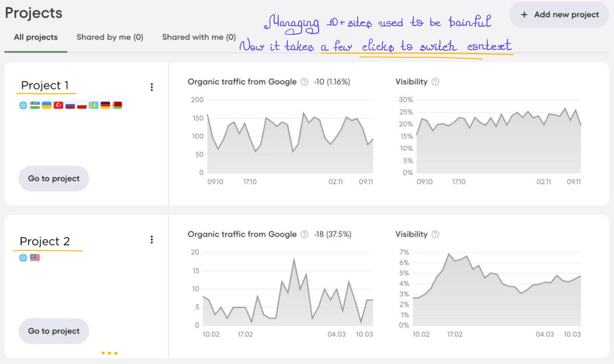
Task: Click the Poland flag icon in Project 1
Action: click(82, 105)
